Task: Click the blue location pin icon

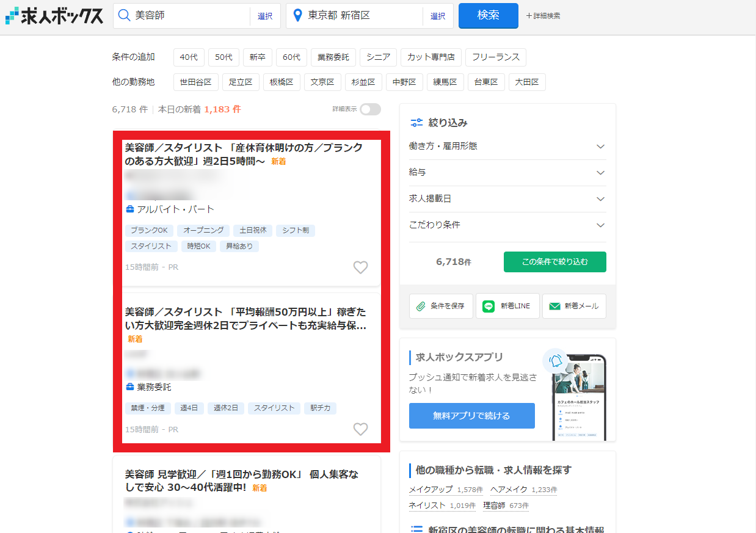Action: 298,15
